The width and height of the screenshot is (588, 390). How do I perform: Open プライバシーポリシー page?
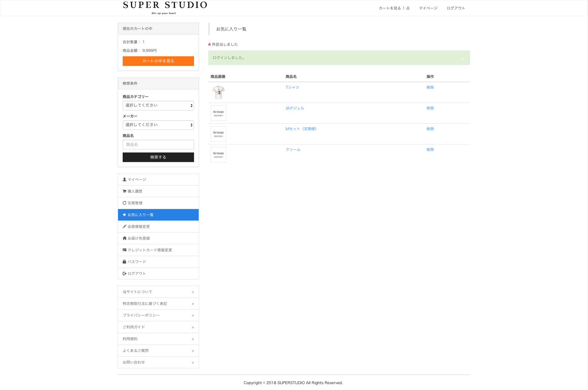[x=158, y=315]
